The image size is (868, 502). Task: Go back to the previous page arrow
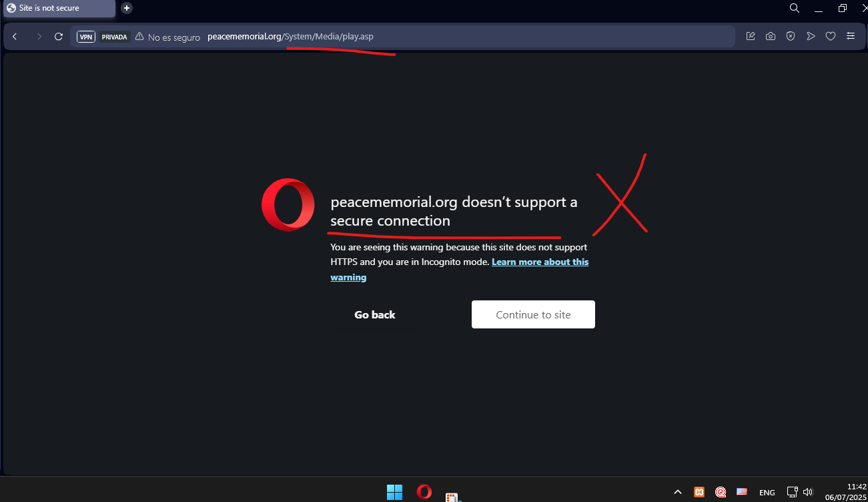click(x=15, y=37)
